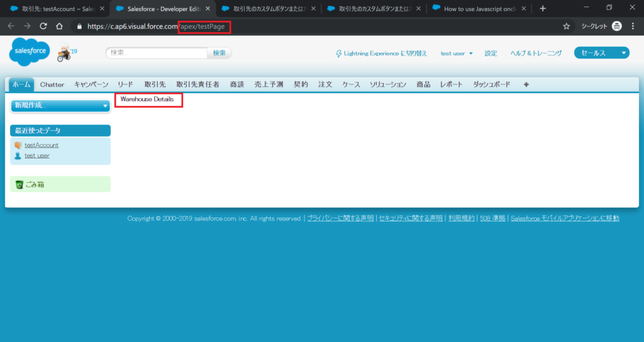Image resolution: width=644 pixels, height=342 pixels.
Task: Click the 検索 search button
Action: [219, 53]
